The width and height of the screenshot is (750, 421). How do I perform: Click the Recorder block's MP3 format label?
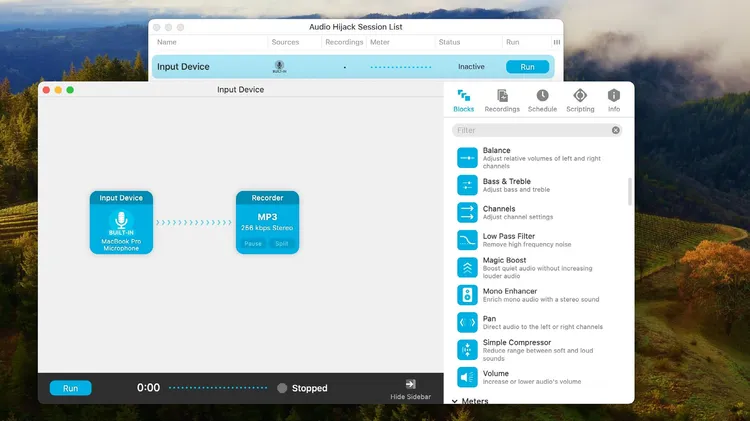click(x=267, y=217)
